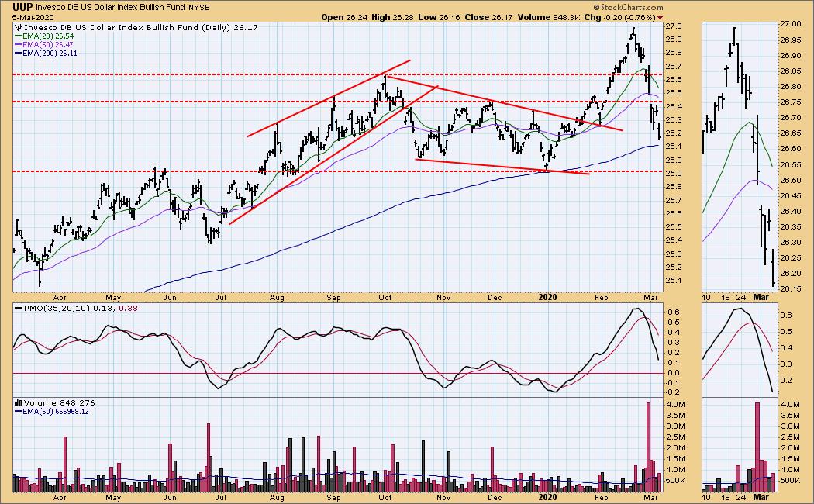Click the 25.1 price axis label

point(674,281)
